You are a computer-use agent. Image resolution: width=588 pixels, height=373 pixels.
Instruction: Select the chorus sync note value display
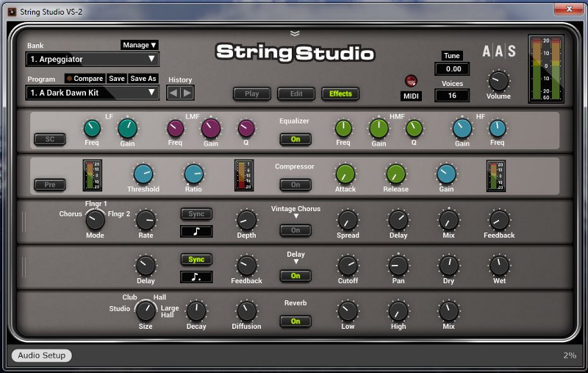[x=196, y=232]
